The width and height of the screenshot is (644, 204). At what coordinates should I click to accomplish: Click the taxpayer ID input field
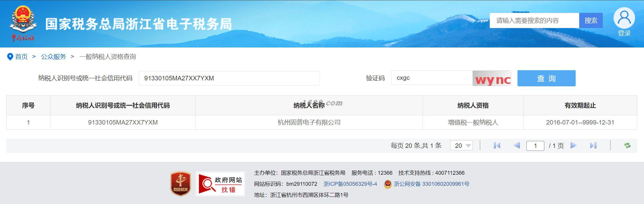pyautogui.click(x=229, y=78)
